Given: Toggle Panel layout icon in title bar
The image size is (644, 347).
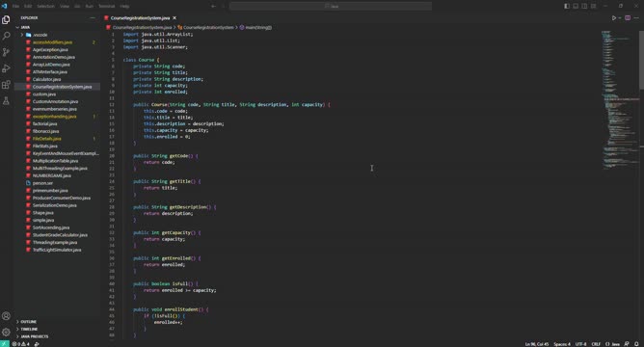Looking at the screenshot, I should (x=576, y=6).
